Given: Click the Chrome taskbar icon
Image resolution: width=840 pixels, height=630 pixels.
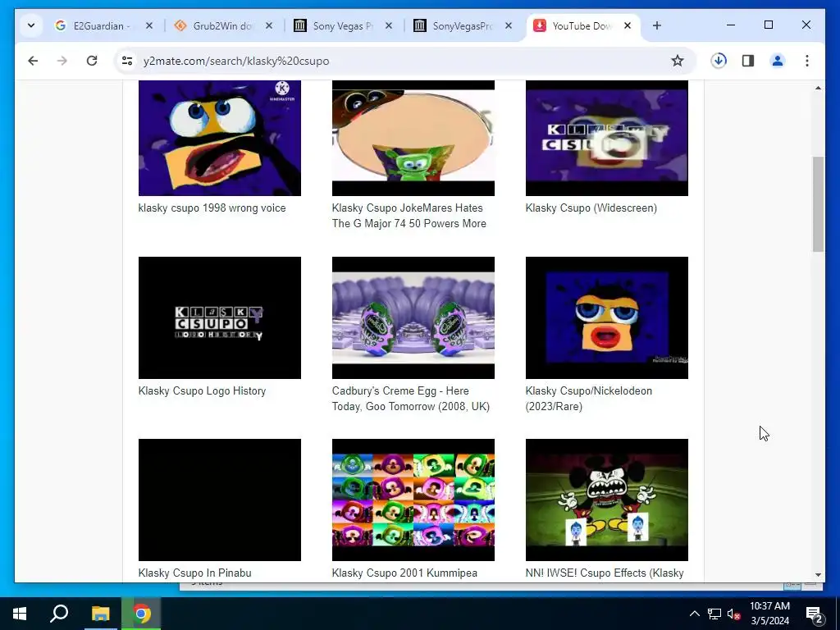Looking at the screenshot, I should point(141,614).
